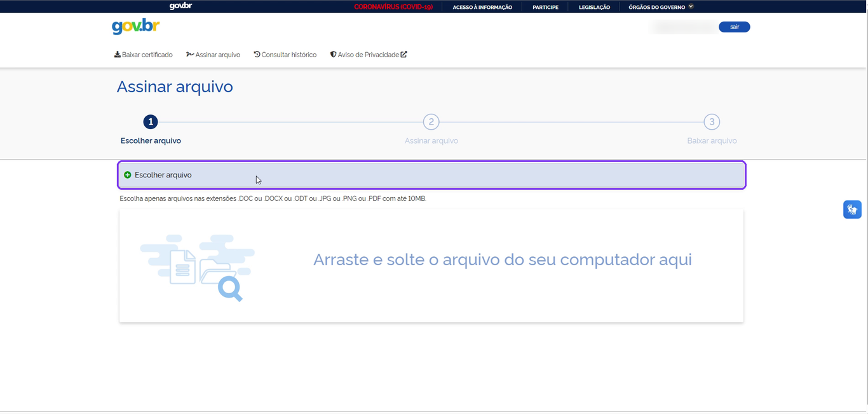Click the gov.br colorful logo
This screenshot has width=868, height=414.
(135, 27)
